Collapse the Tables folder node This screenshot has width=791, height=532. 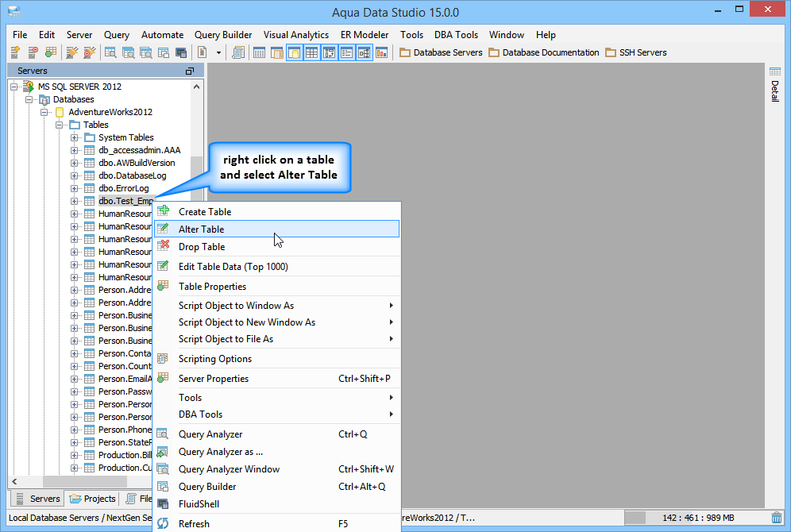[59, 125]
